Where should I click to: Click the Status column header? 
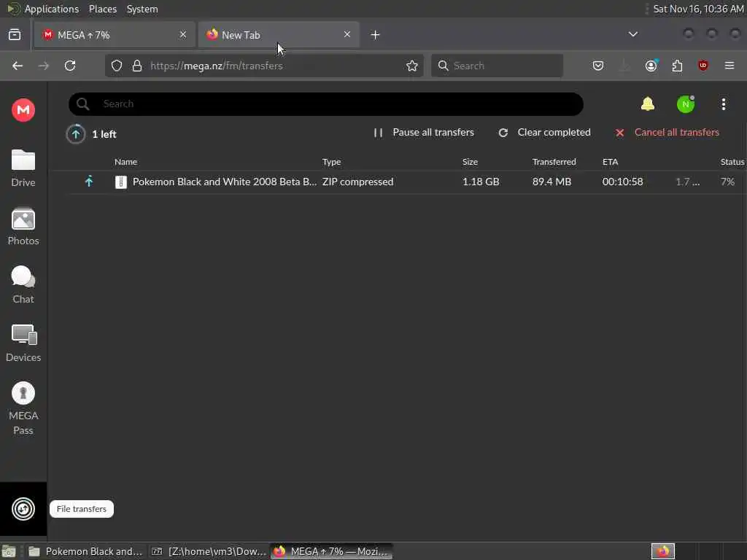click(x=732, y=162)
